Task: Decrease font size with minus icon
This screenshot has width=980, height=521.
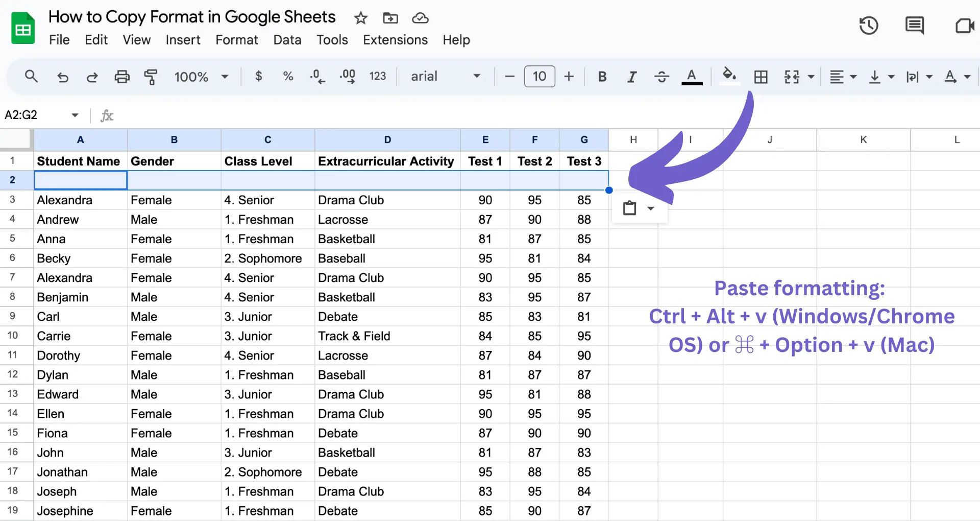Action: point(509,77)
